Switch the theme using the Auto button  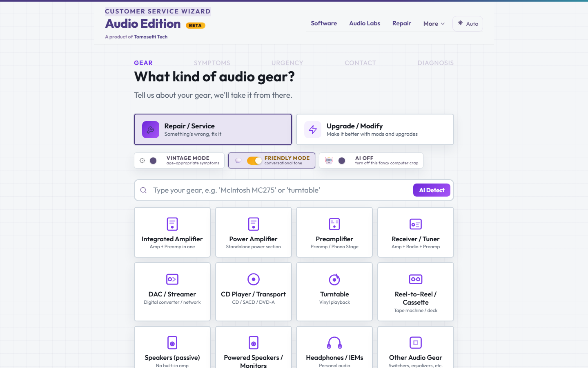click(x=468, y=24)
